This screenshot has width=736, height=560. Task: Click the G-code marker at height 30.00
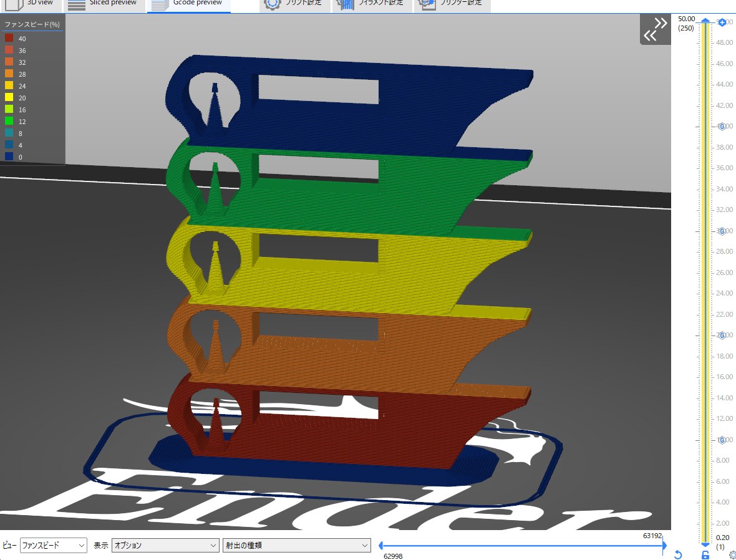[722, 231]
